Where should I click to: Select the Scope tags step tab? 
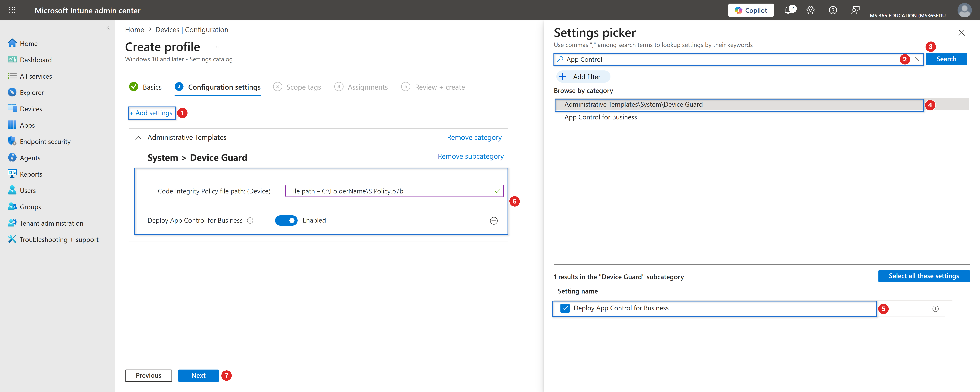(297, 87)
